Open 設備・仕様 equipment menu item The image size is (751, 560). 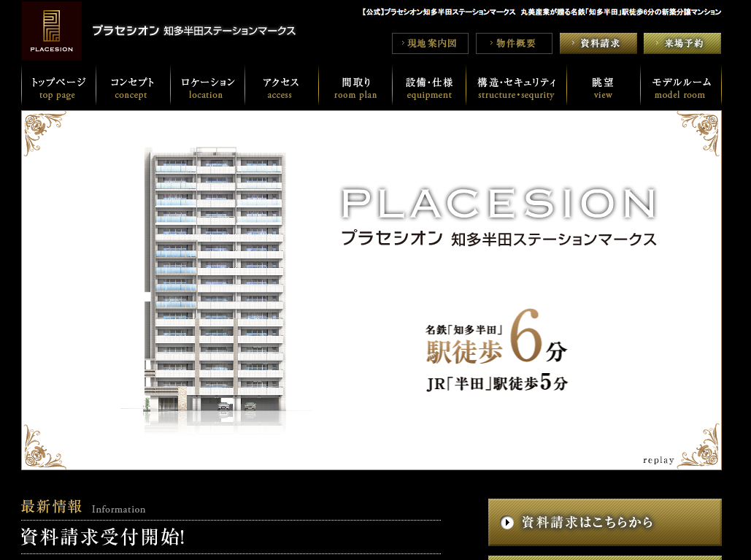(429, 88)
